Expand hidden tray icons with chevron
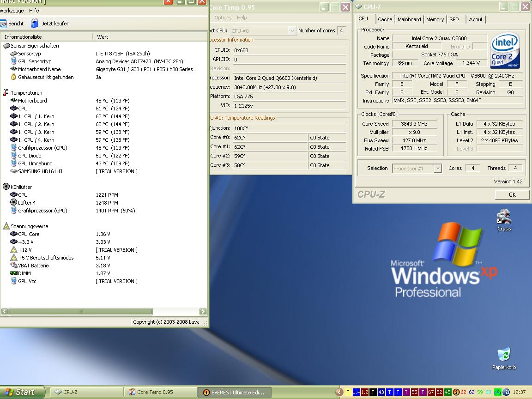 coord(339,392)
